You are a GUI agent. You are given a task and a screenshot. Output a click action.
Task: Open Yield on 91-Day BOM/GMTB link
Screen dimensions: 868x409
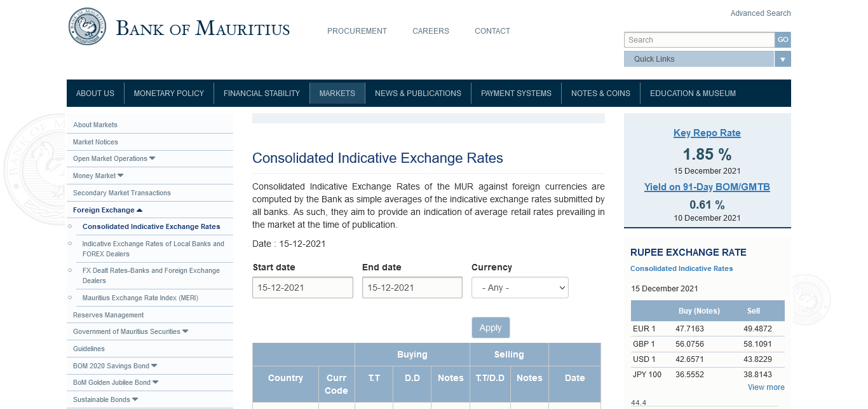[707, 187]
